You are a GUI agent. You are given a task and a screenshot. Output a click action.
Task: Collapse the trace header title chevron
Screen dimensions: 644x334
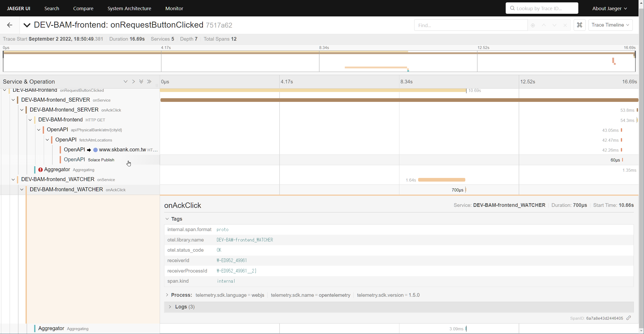pos(27,25)
